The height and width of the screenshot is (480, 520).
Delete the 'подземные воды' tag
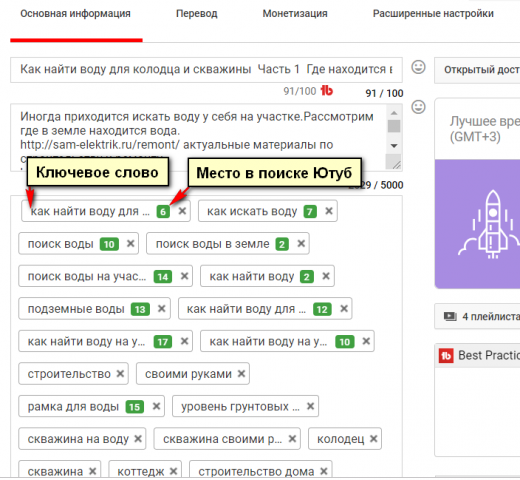(x=162, y=309)
